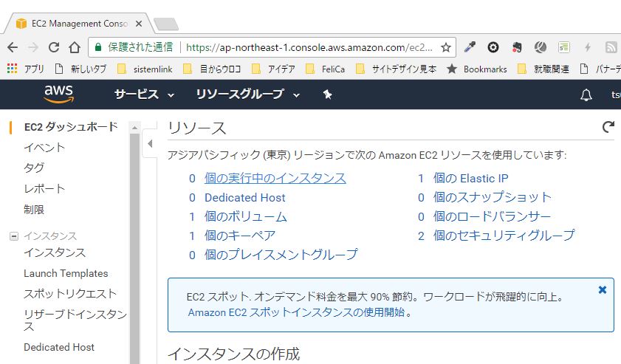The image size is (621, 364).
Task: Close the EC2 Management Console tab
Action: pyautogui.click(x=139, y=24)
